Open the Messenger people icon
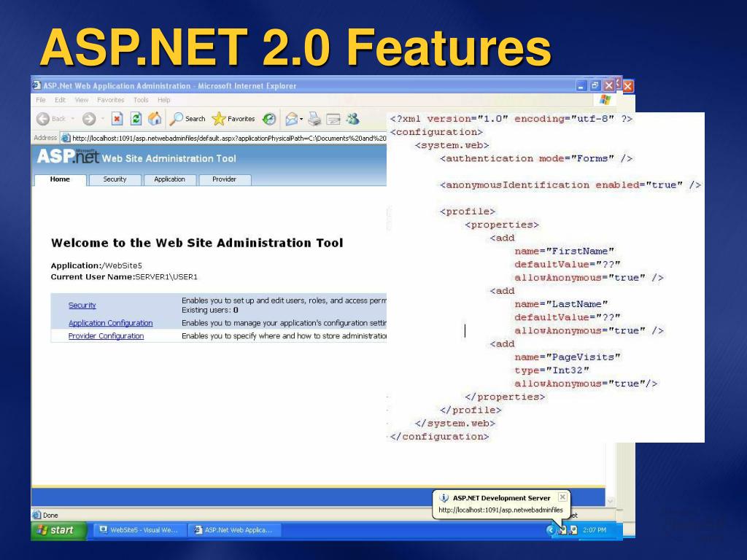This screenshot has height=560, width=747. click(353, 119)
